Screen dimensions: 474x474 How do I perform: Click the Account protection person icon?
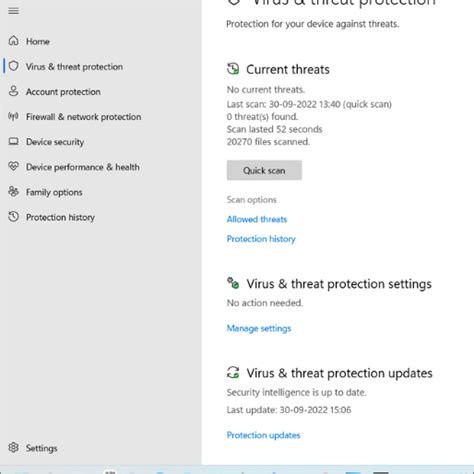pyautogui.click(x=13, y=91)
